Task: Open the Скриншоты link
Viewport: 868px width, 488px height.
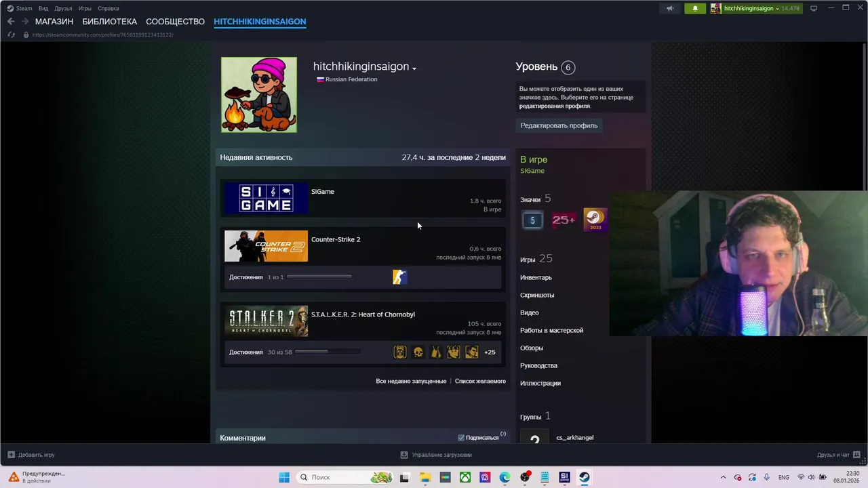Action: tap(537, 295)
